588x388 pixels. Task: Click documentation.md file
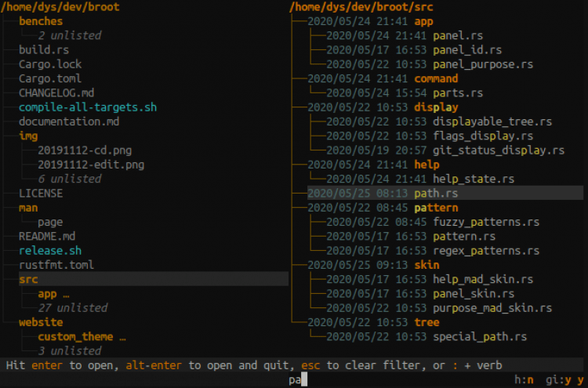tap(69, 121)
